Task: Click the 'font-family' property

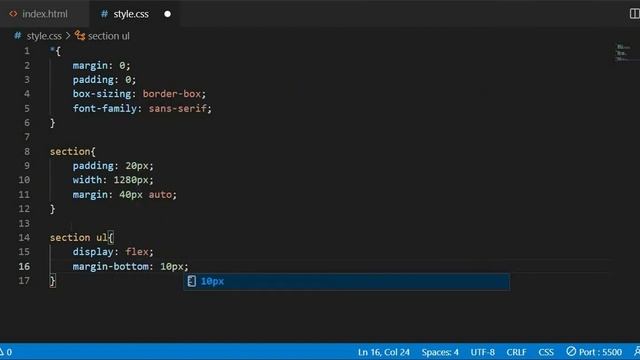Action: [105, 109]
